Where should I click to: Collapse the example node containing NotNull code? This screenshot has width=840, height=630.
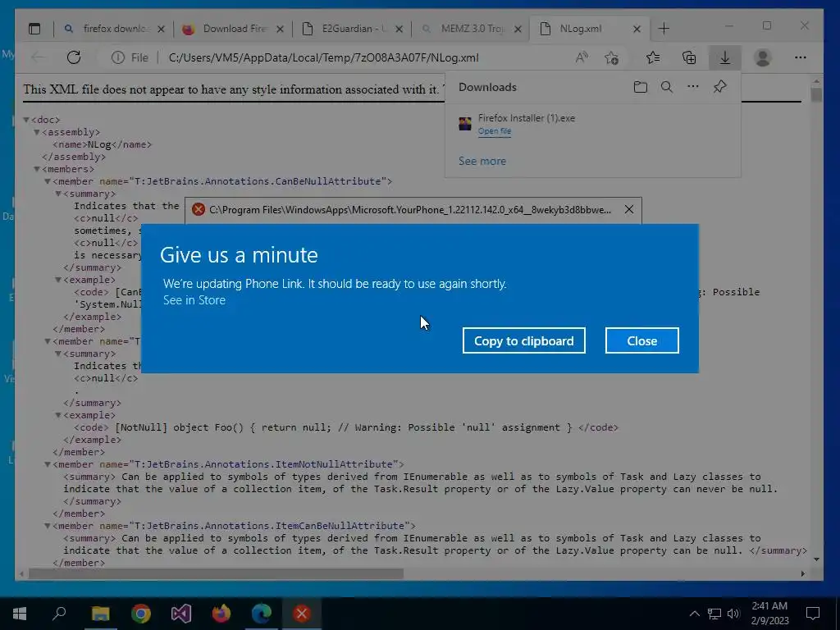[x=58, y=415]
